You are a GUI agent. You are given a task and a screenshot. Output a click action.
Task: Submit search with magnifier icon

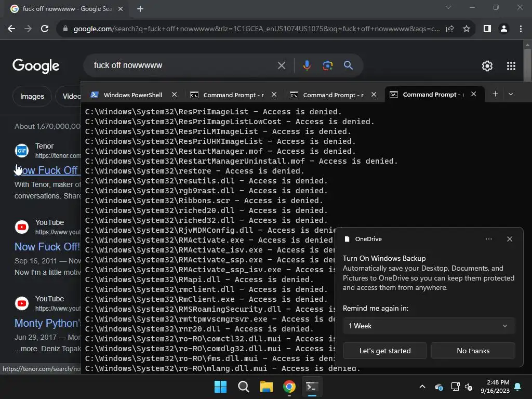pyautogui.click(x=348, y=65)
